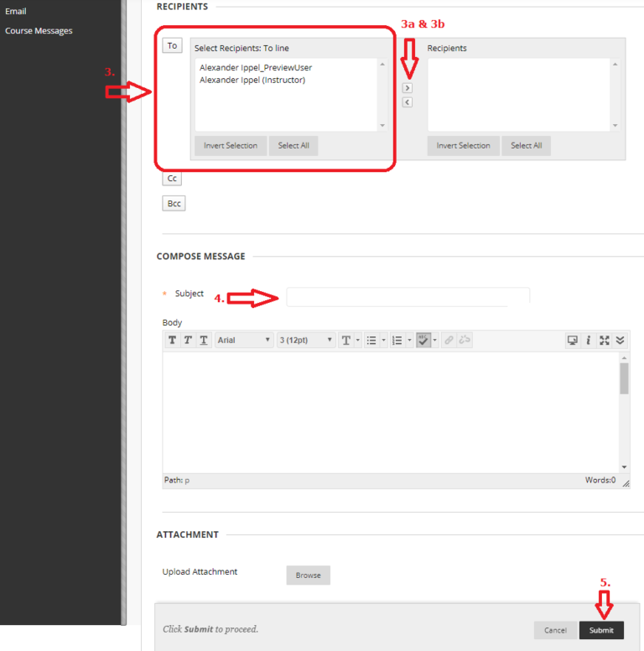Click the Path: p status text
The height and width of the screenshot is (651, 644).
click(x=177, y=481)
